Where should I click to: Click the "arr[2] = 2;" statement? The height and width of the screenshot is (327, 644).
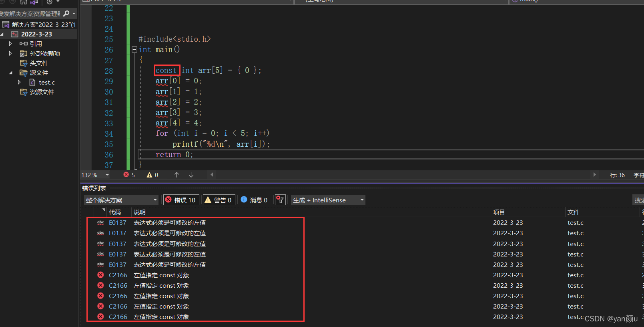pos(179,102)
